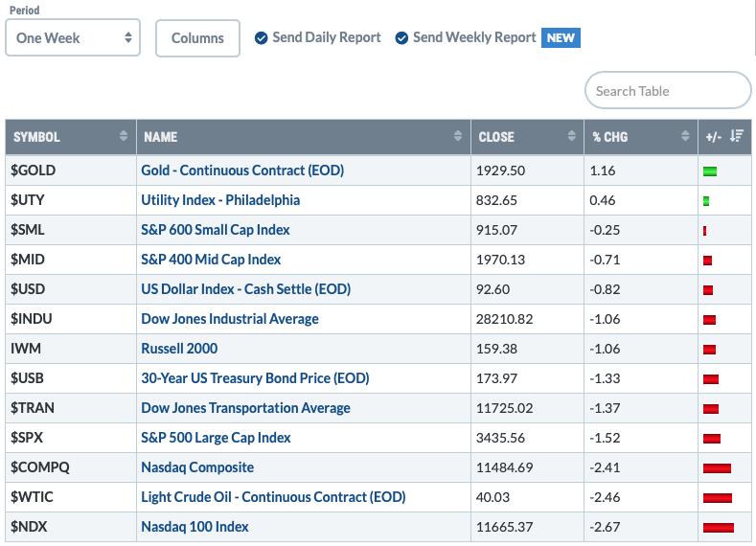Focus the Search Table input field

pyautogui.click(x=668, y=91)
